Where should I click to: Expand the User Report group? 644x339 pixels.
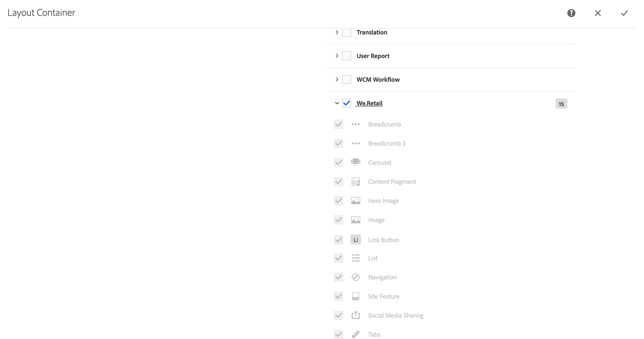click(337, 56)
